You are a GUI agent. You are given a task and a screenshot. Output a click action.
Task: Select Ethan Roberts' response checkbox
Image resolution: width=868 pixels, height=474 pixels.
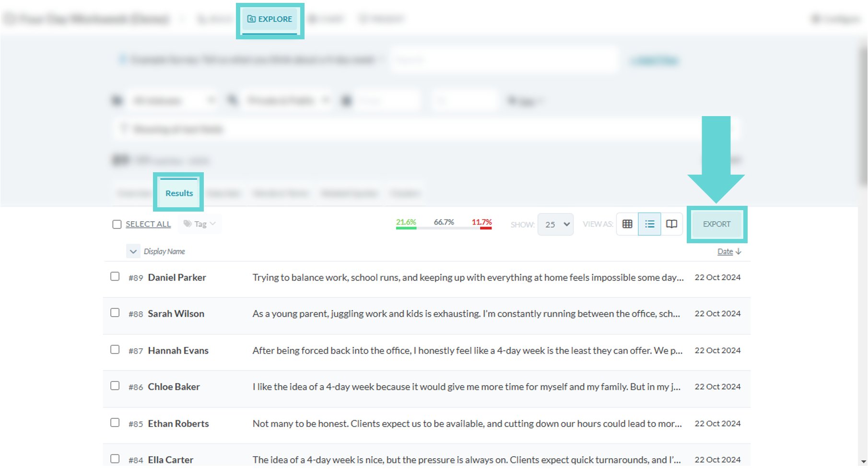coord(115,423)
